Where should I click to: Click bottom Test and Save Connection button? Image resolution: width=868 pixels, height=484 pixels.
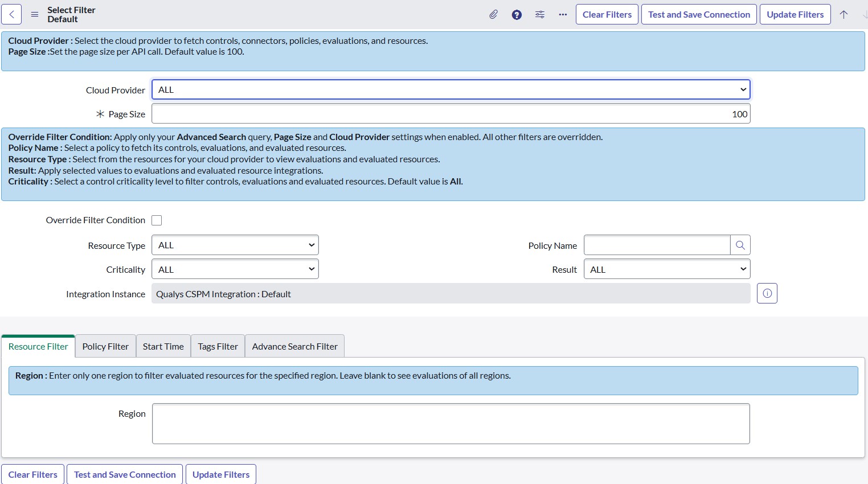click(125, 474)
